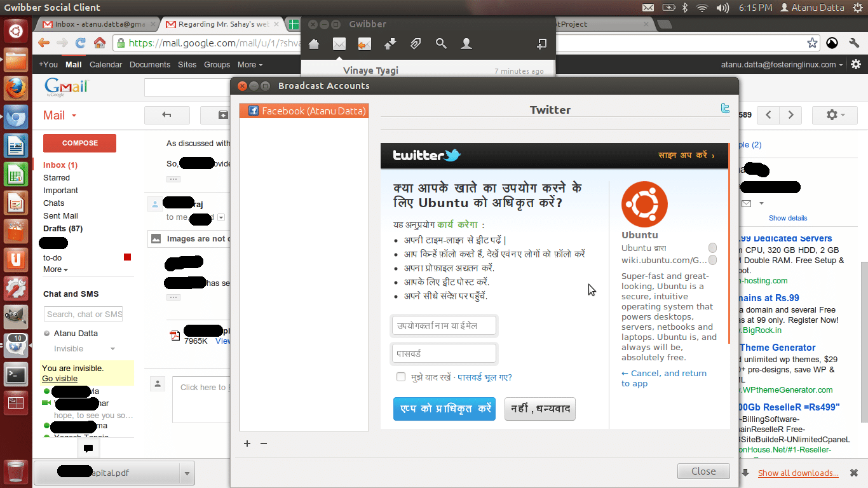Open the Trash in the launcher
The image size is (868, 488).
tap(17, 471)
